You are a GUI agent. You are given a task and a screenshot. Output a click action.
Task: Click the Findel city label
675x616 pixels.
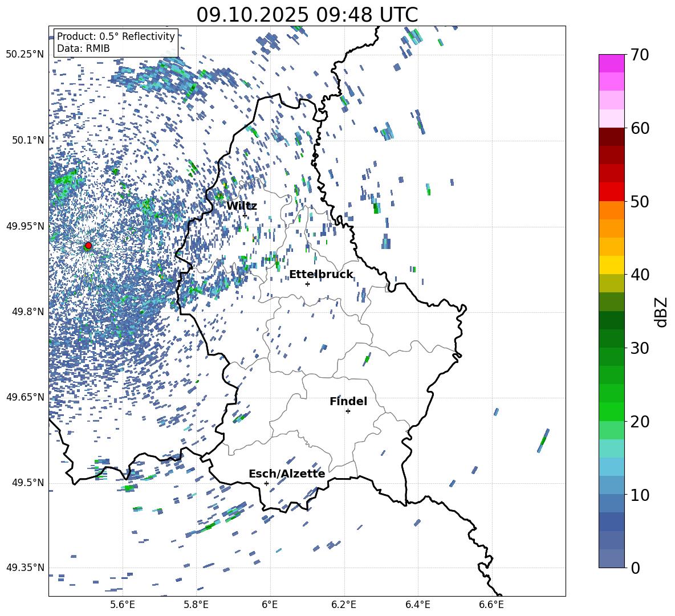348,401
